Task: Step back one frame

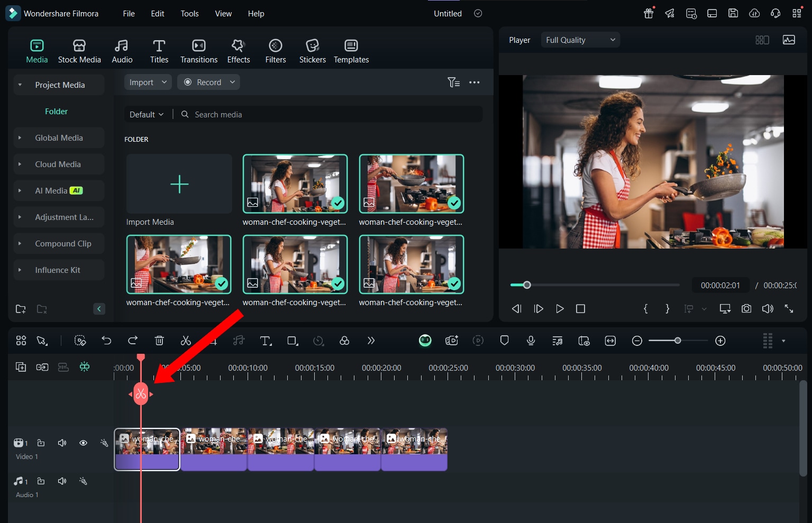Action: point(517,309)
